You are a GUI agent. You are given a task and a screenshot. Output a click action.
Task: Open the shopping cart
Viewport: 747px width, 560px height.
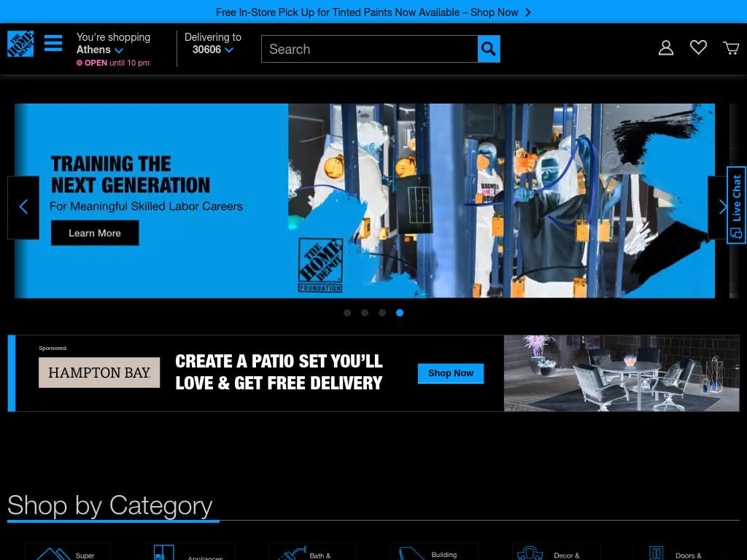(731, 47)
